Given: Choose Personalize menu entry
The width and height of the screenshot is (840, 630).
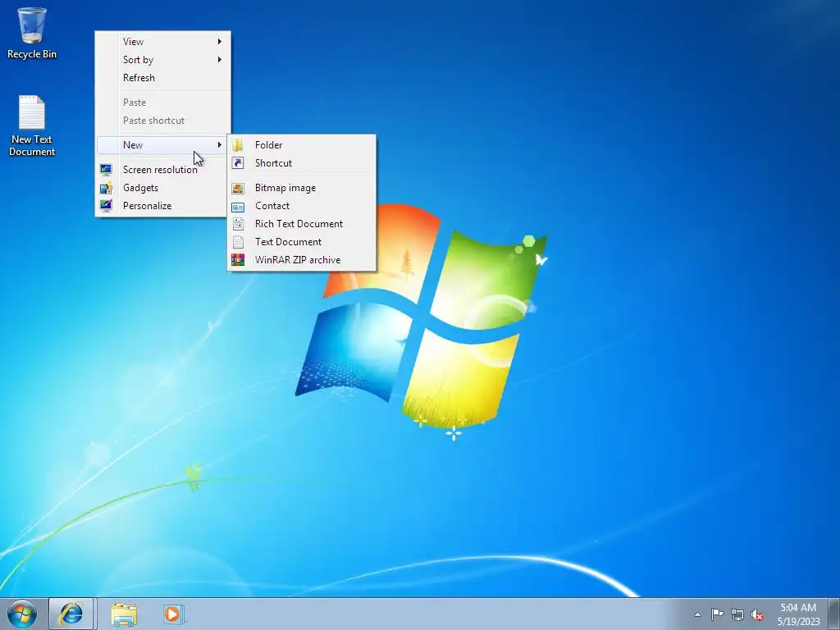Looking at the screenshot, I should tap(163, 206).
